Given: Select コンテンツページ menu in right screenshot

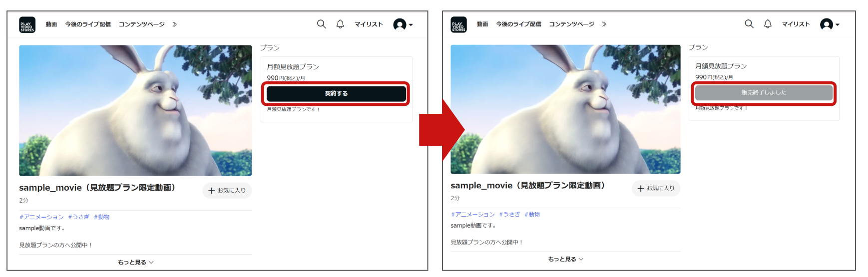Looking at the screenshot, I should pos(571,24).
